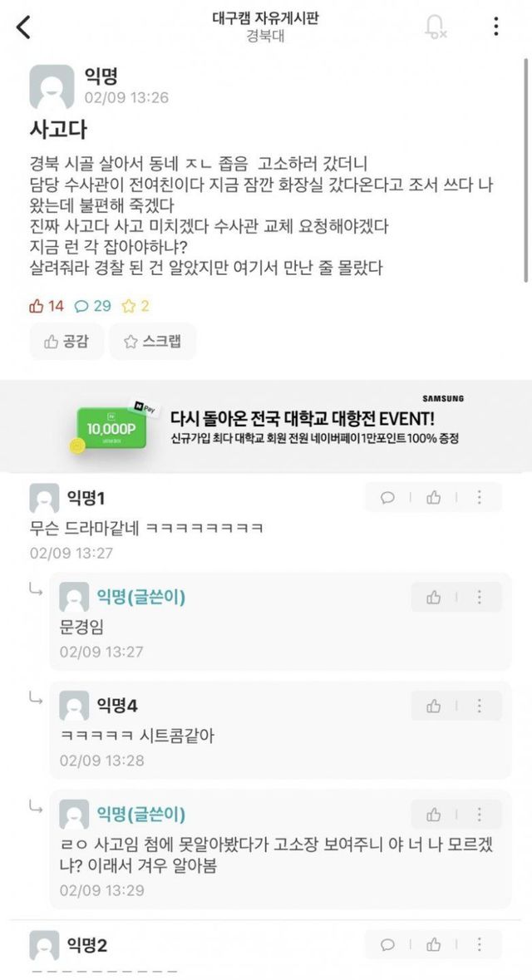
Task: Go back using the top-left arrow
Action: [23, 27]
